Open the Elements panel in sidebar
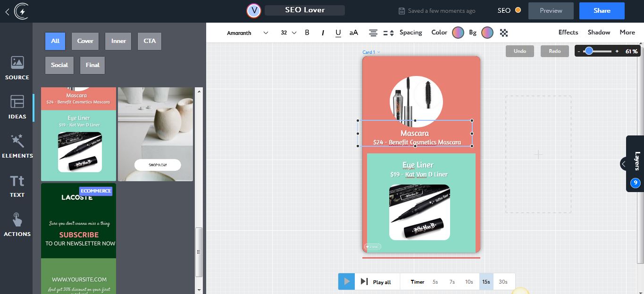The width and height of the screenshot is (644, 294). click(x=17, y=146)
